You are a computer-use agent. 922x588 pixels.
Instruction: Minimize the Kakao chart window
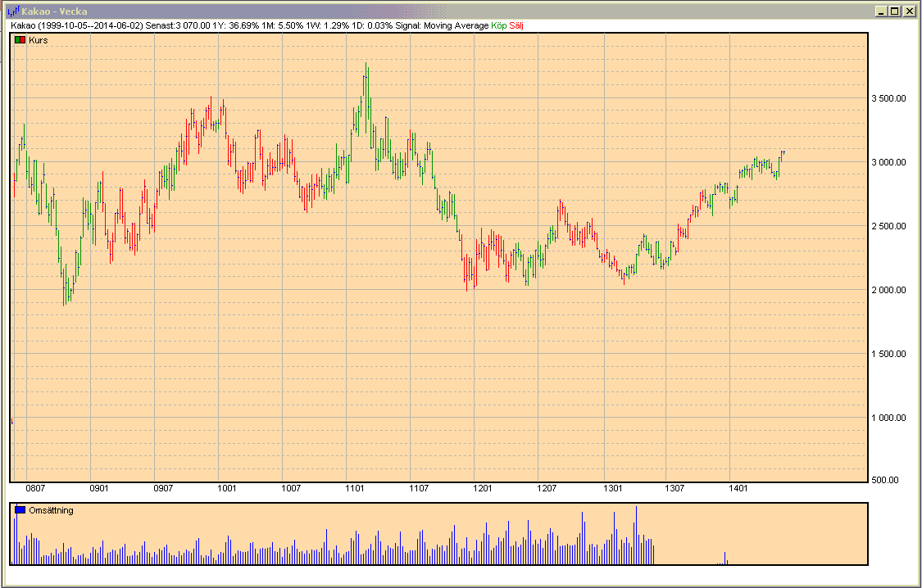[880, 11]
